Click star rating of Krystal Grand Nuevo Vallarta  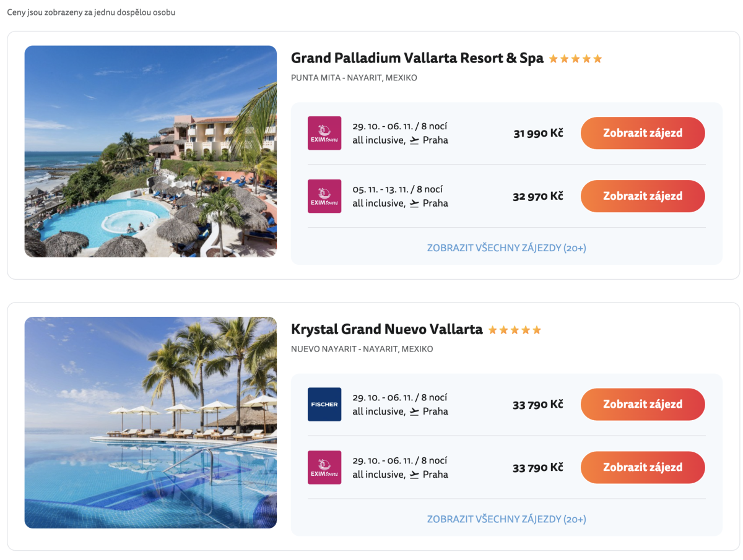515,330
